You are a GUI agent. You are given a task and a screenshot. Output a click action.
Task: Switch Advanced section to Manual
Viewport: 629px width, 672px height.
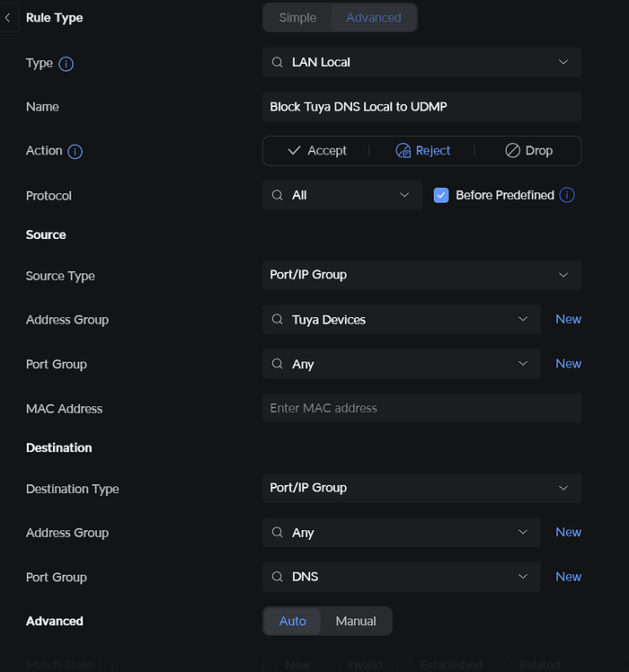pos(356,621)
